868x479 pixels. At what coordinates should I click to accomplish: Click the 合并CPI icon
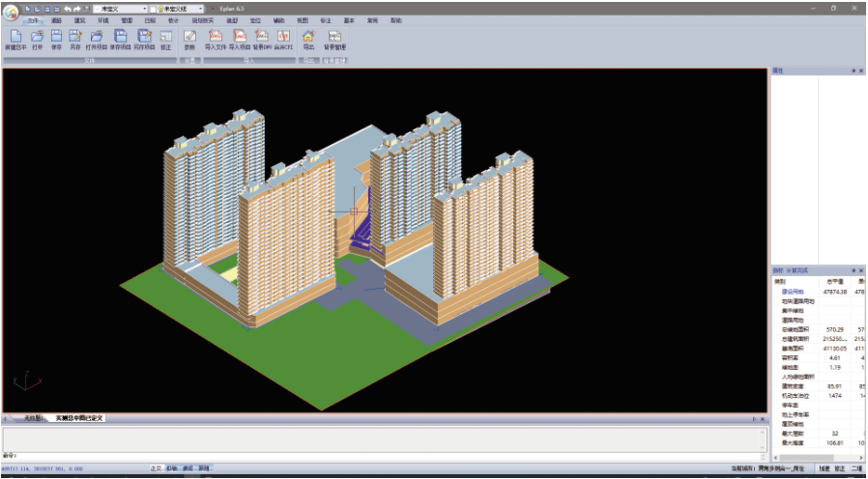[x=283, y=36]
